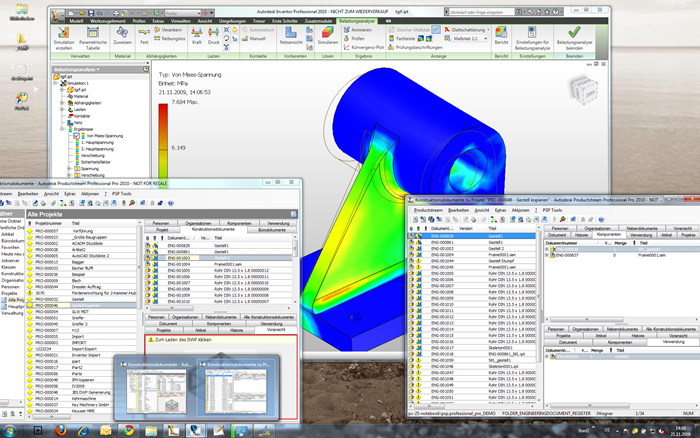Select Komponenten tab in right window upper pane
This screenshot has width=700, height=438.
608,234
